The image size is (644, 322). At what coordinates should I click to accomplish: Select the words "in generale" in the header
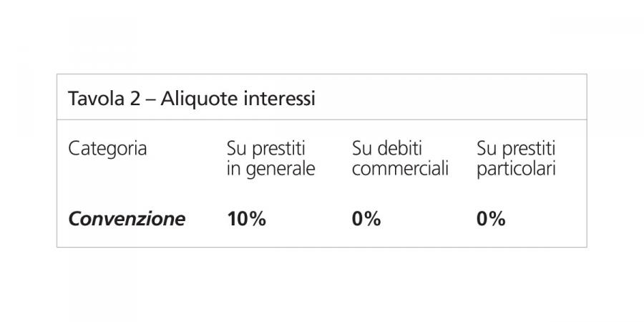pyautogui.click(x=270, y=170)
